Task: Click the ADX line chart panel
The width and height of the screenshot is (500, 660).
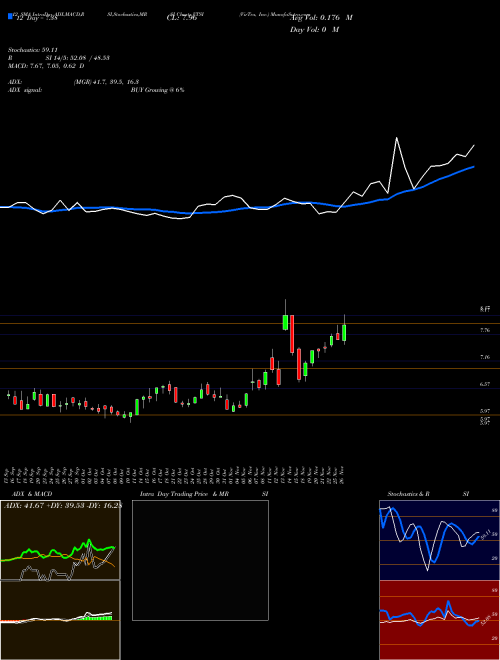Action: click(60, 540)
